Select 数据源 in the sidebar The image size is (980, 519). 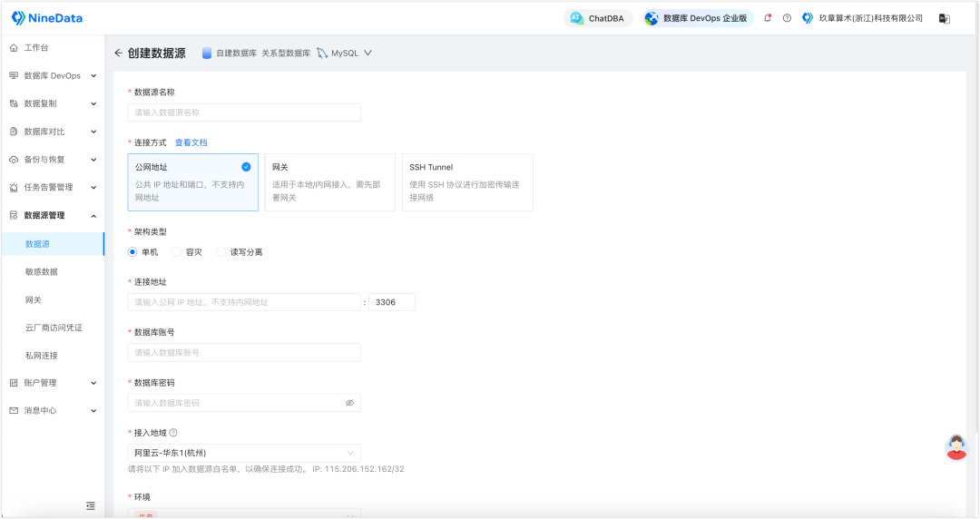tap(54, 244)
